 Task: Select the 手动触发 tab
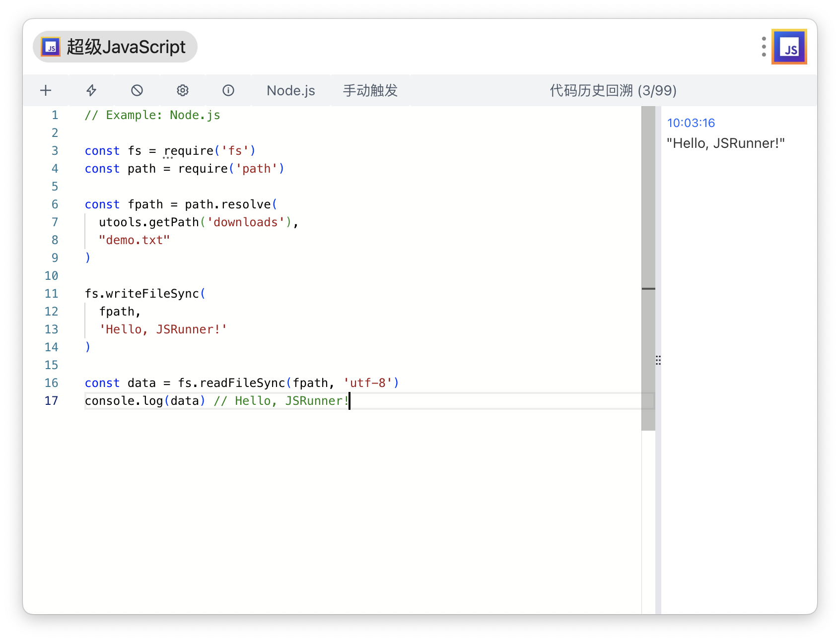[x=370, y=90]
